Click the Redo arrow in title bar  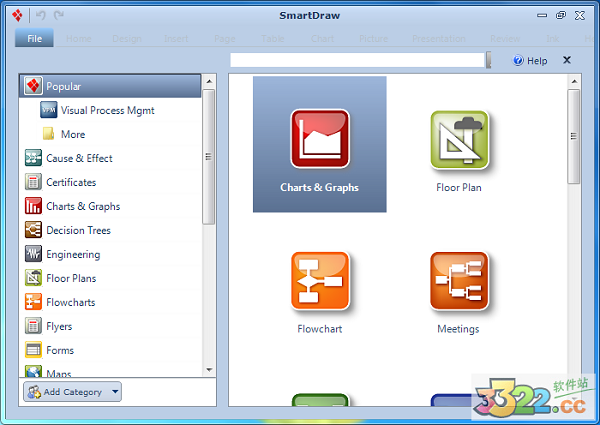click(x=59, y=15)
